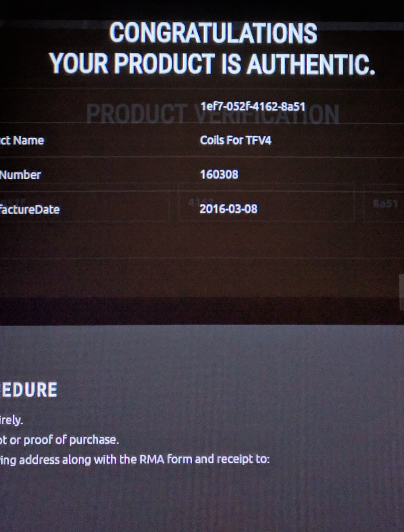
Task: Focus the dimmed code field showing 4162
Action: pyautogui.click(x=266, y=202)
